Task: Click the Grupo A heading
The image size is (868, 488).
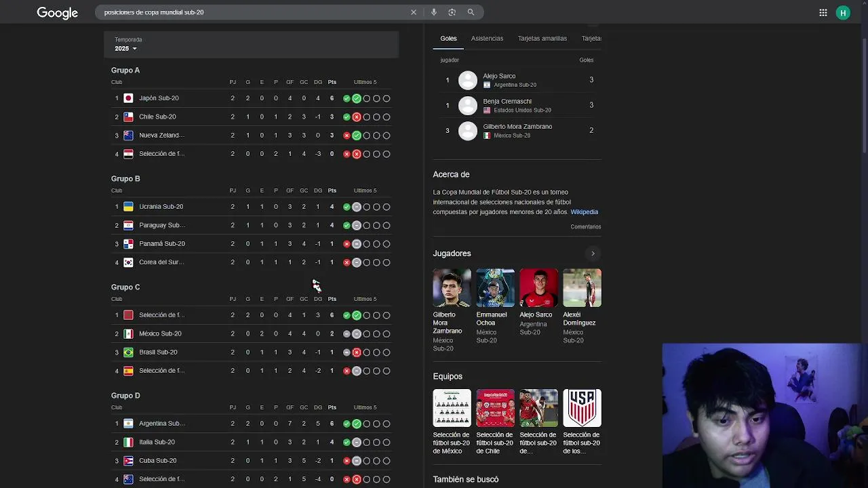Action: tap(125, 70)
